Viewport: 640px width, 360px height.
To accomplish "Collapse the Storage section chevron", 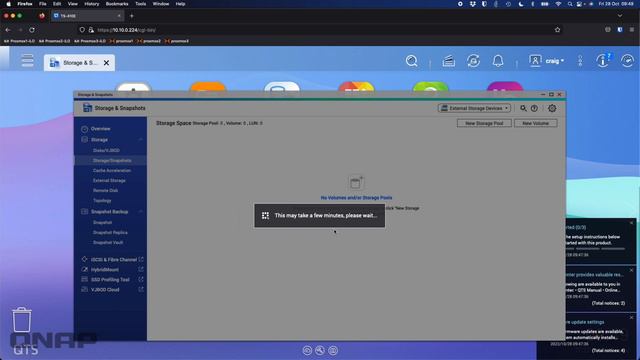I will tap(141, 140).
